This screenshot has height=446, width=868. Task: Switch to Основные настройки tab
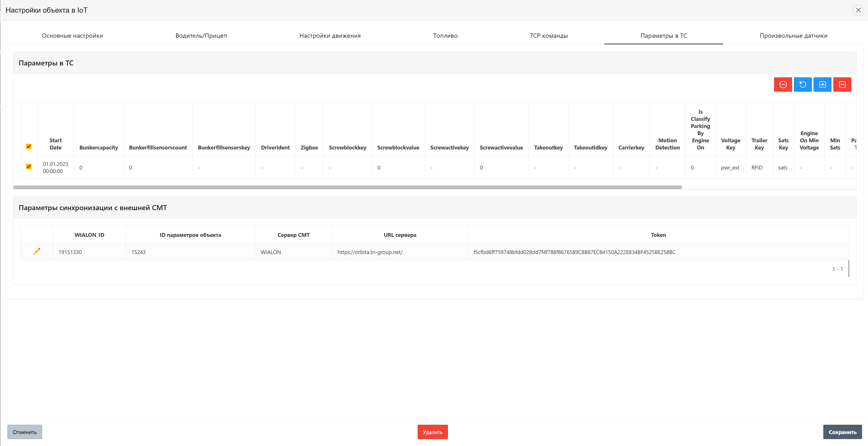click(72, 36)
